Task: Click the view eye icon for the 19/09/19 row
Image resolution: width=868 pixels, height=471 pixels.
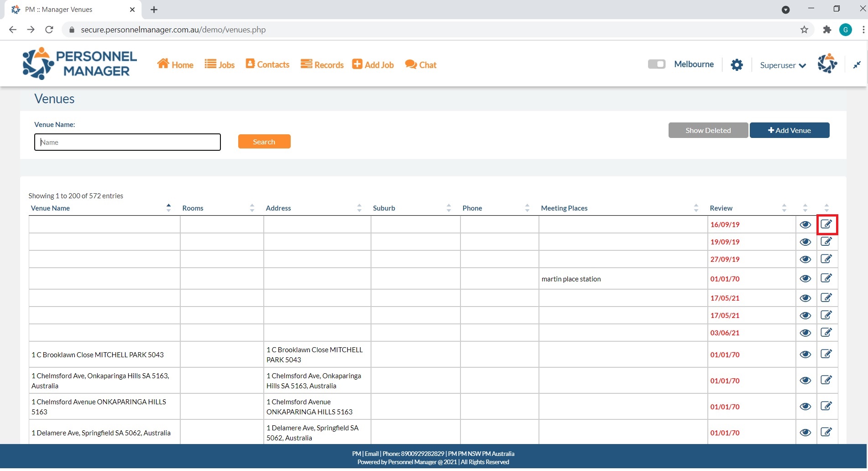Action: pyautogui.click(x=805, y=242)
